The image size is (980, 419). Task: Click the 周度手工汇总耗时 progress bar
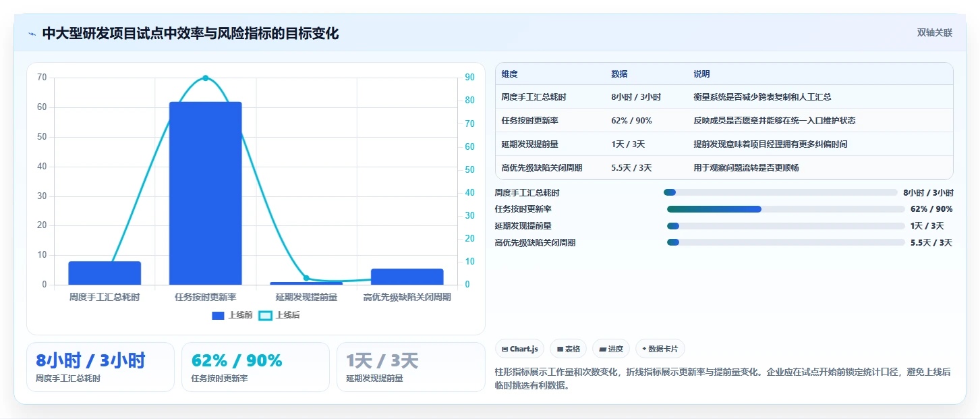tap(781, 192)
